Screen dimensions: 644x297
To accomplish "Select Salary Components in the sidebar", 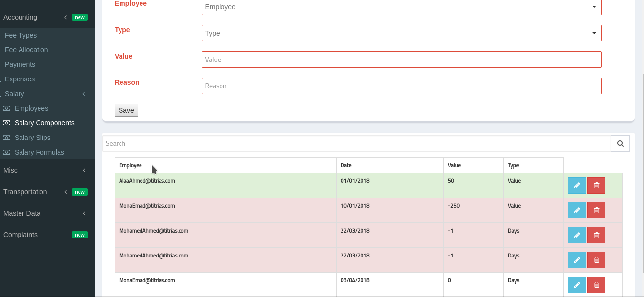I will 44,123.
